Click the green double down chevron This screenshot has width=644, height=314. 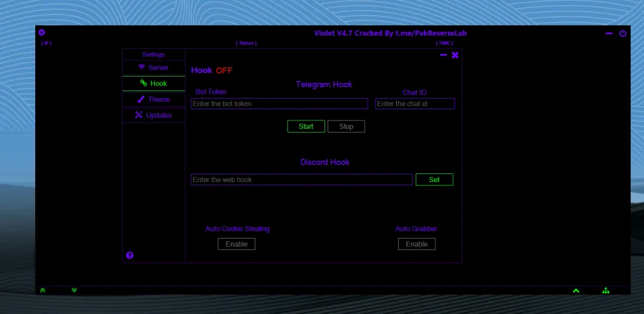click(x=74, y=290)
